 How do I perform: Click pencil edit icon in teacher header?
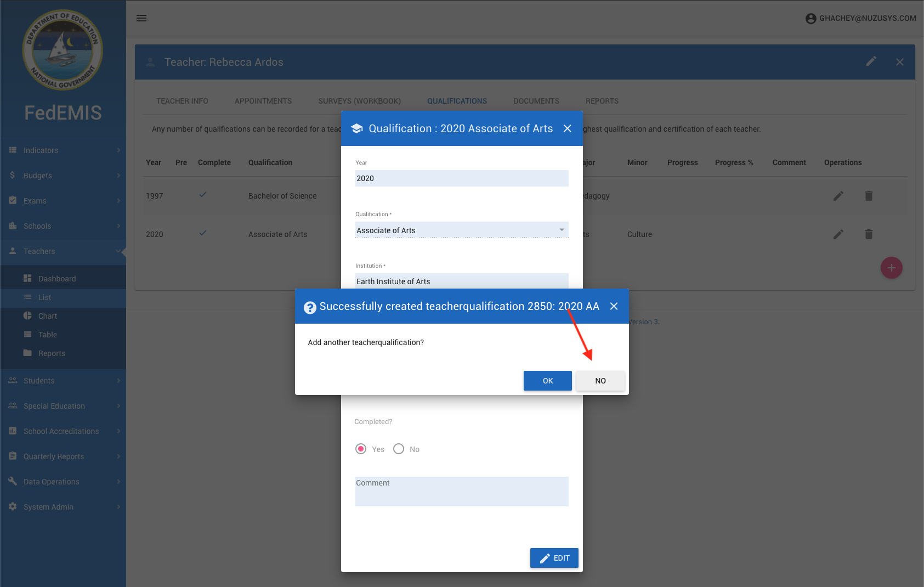871,61
